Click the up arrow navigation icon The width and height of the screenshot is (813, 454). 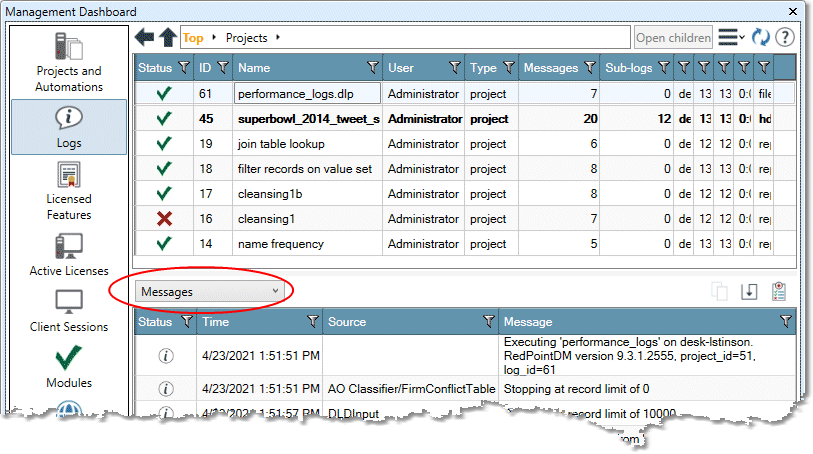167,38
